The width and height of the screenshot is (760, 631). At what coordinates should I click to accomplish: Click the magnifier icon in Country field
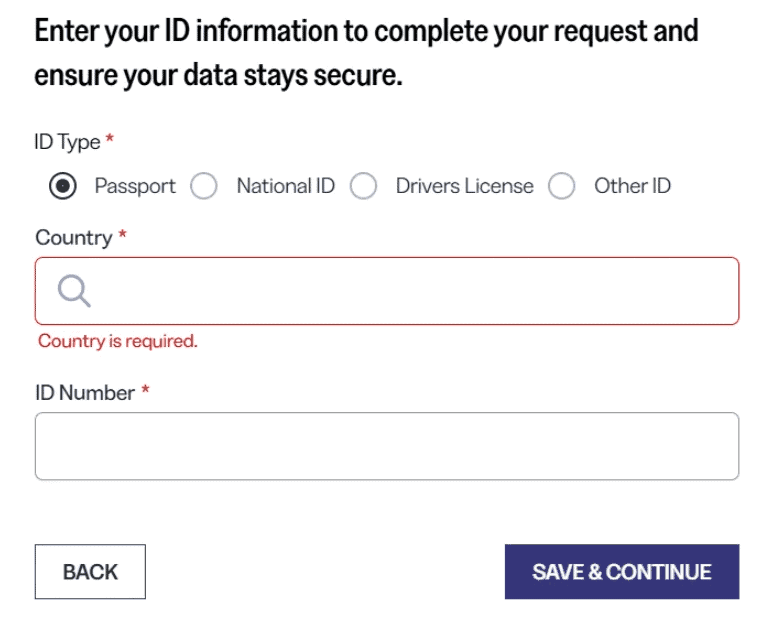(x=74, y=291)
